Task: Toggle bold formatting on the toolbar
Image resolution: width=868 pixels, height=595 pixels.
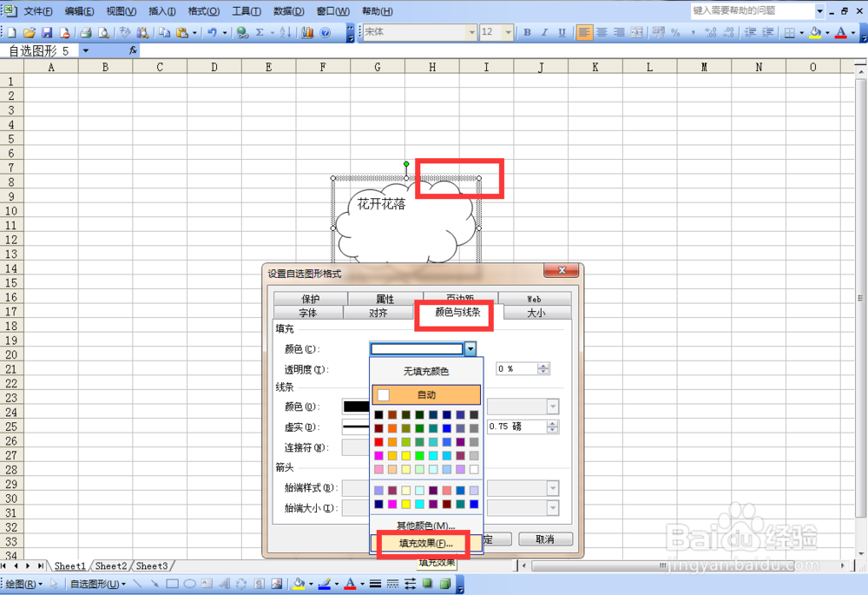Action: coord(527,32)
